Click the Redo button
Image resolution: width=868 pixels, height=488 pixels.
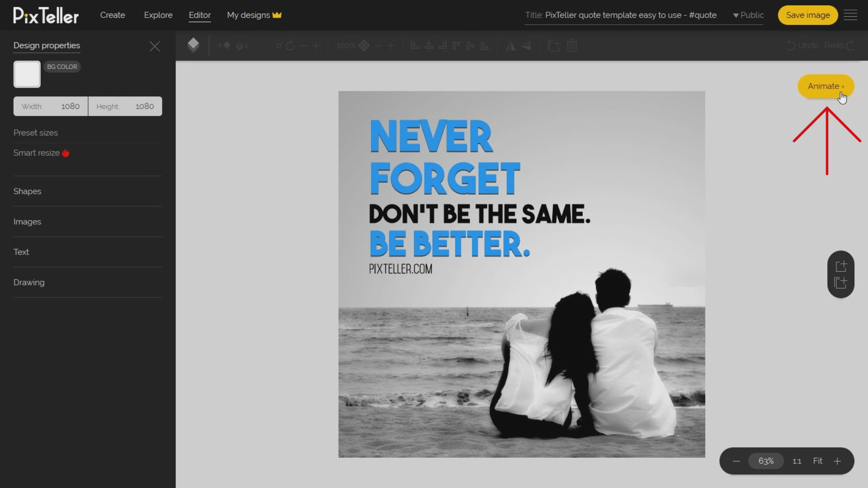click(839, 46)
